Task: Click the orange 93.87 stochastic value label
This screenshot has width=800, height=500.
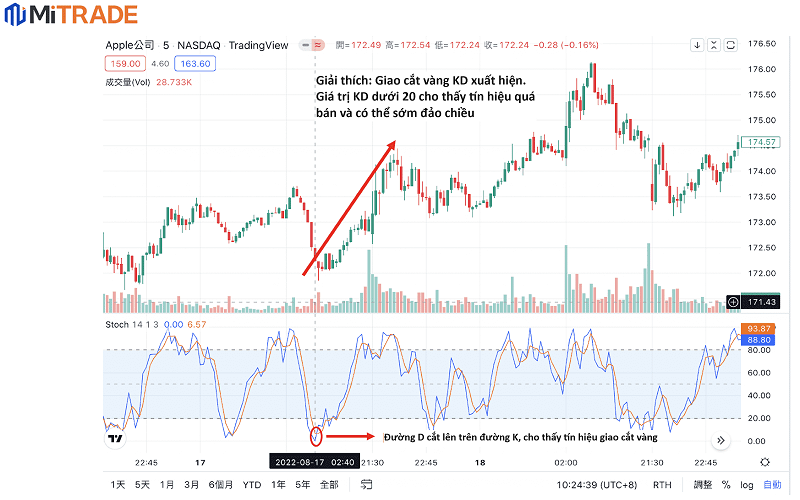Action: [758, 329]
